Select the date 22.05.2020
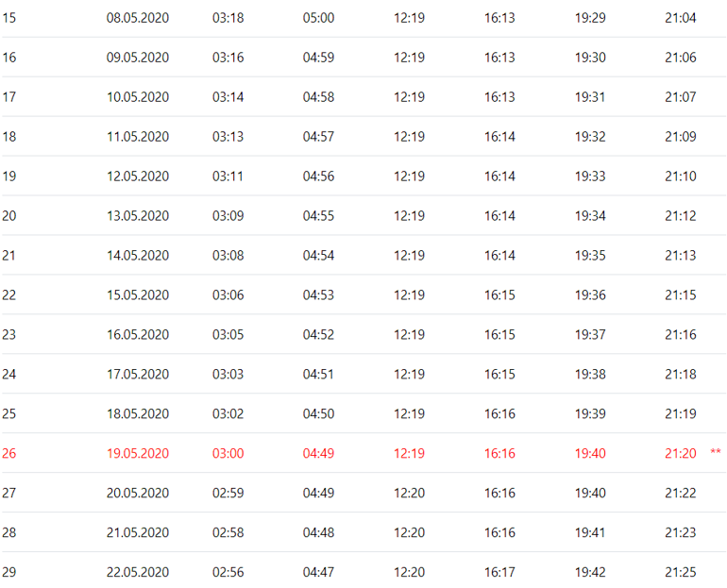Screen dimensions: 727x588 (138, 573)
